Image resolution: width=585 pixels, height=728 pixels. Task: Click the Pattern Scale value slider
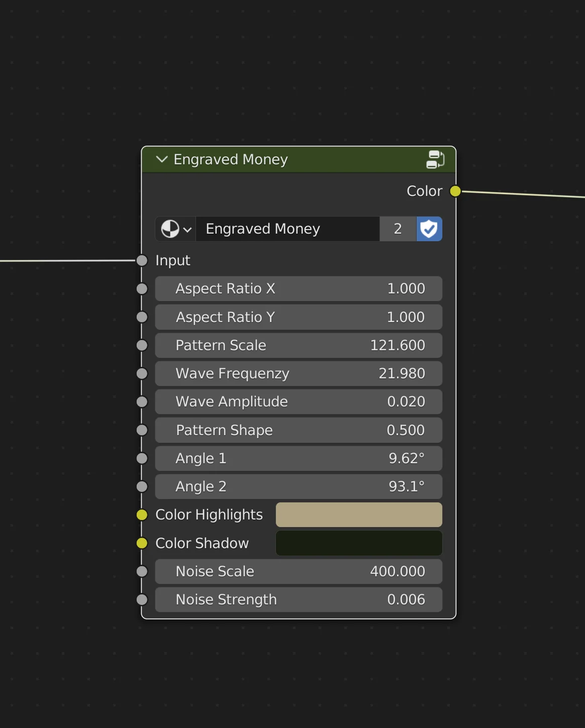tap(299, 345)
